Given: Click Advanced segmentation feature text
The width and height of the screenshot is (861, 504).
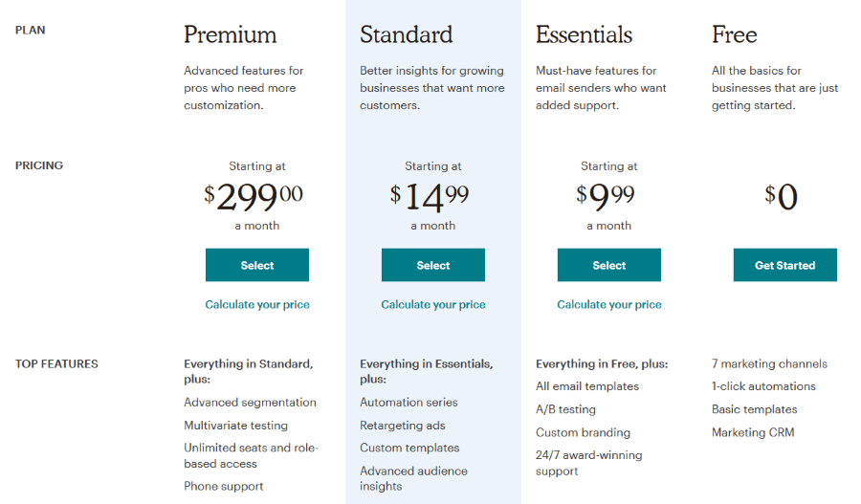Looking at the screenshot, I should [250, 403].
